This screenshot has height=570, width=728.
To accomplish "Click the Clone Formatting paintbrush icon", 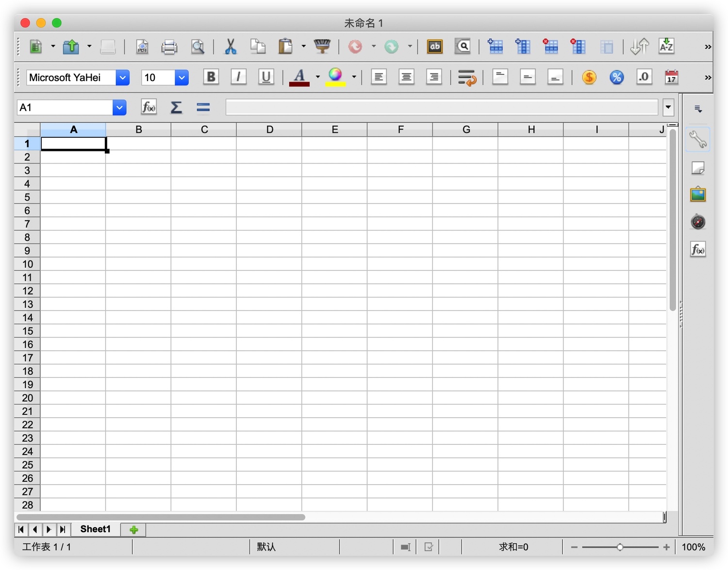I will point(322,47).
